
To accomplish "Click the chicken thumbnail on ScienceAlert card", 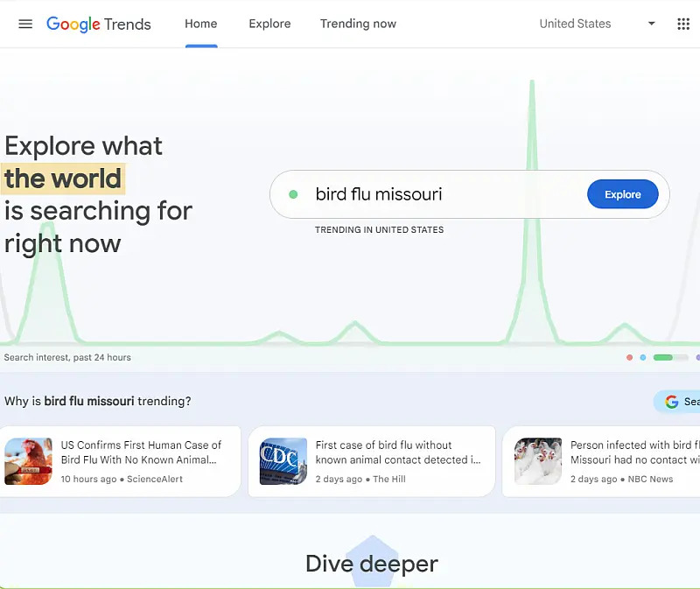I will tap(28, 461).
